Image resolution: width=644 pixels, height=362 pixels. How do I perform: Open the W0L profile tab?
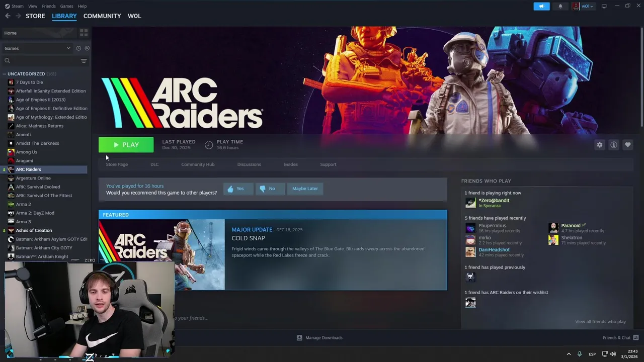(134, 16)
